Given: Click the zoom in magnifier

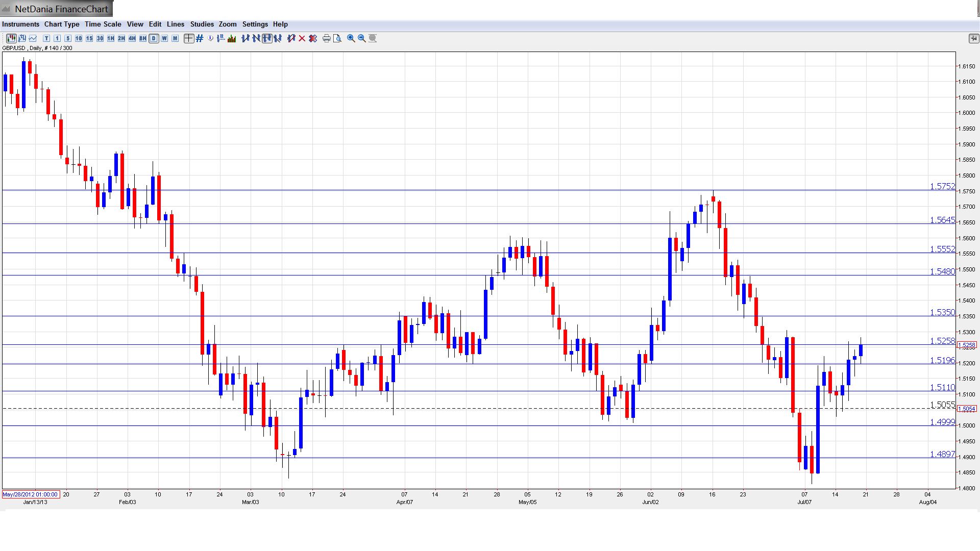Looking at the screenshot, I should coord(351,38).
